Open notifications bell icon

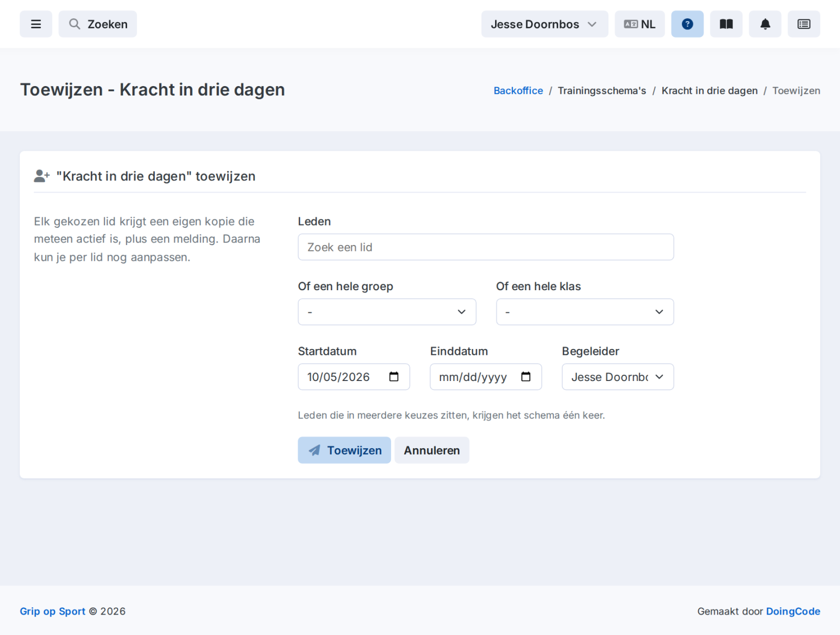(x=765, y=24)
